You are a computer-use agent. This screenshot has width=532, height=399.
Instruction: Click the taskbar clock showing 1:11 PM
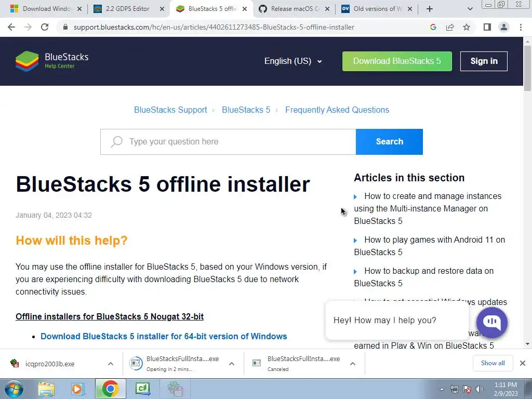coord(506,389)
